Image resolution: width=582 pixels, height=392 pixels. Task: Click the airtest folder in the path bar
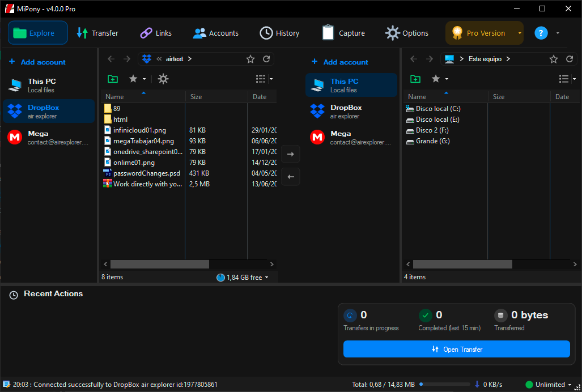tap(175, 58)
